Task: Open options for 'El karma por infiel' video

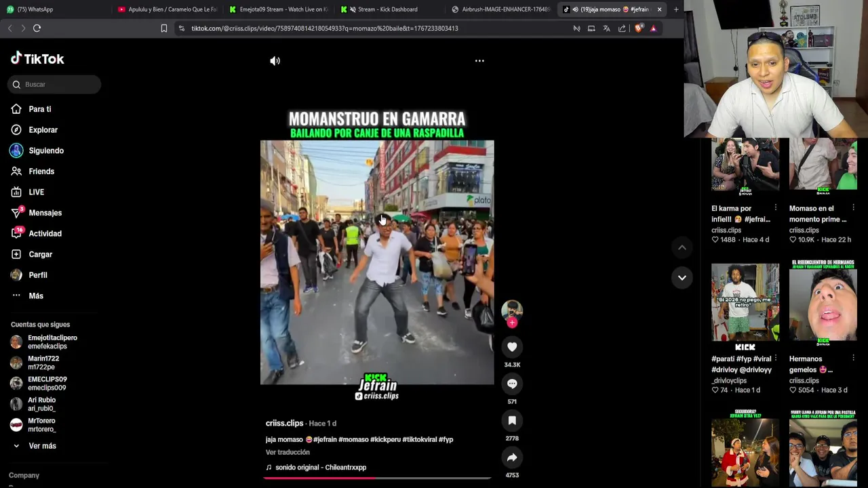Action: 776,209
